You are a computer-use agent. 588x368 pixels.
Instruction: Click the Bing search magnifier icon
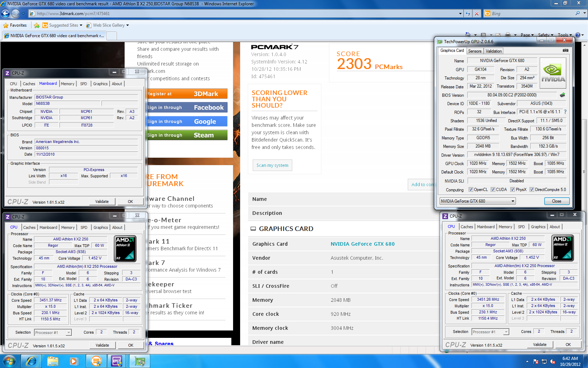click(577, 13)
